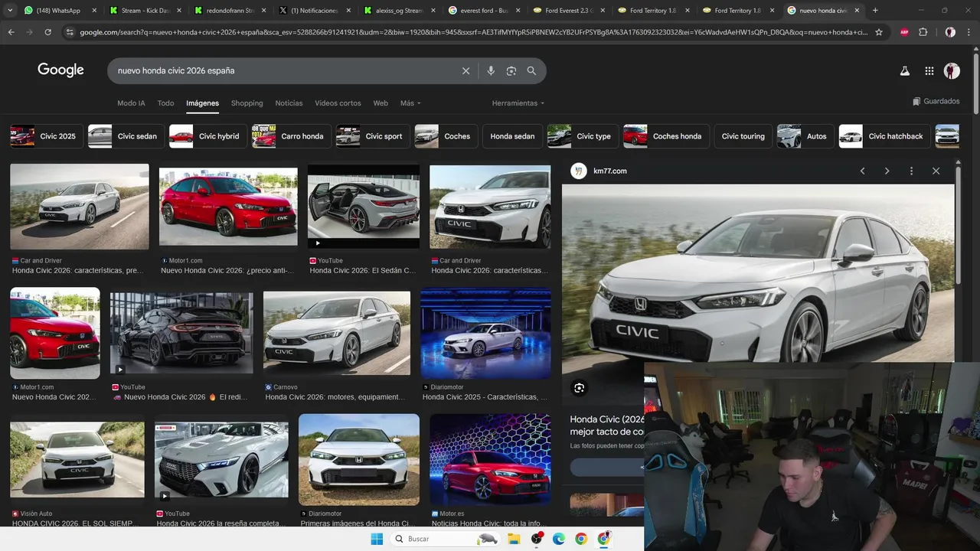This screenshot has width=980, height=551.
Task: Select Honda sedan filter chip
Action: 512,136
